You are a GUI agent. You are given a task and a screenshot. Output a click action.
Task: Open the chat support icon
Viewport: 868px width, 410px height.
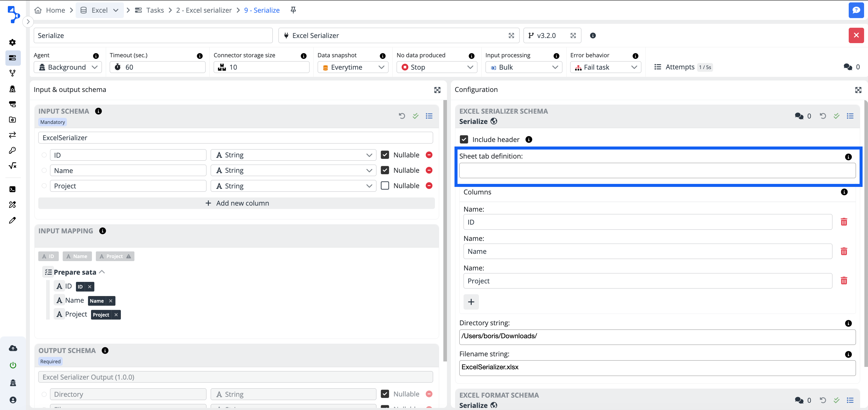pyautogui.click(x=856, y=10)
